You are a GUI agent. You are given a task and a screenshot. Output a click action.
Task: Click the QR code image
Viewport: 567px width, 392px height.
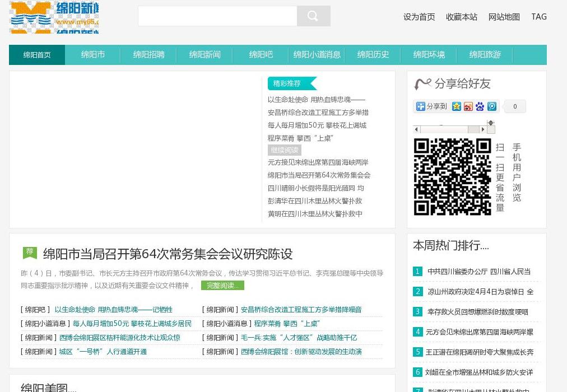tap(452, 177)
